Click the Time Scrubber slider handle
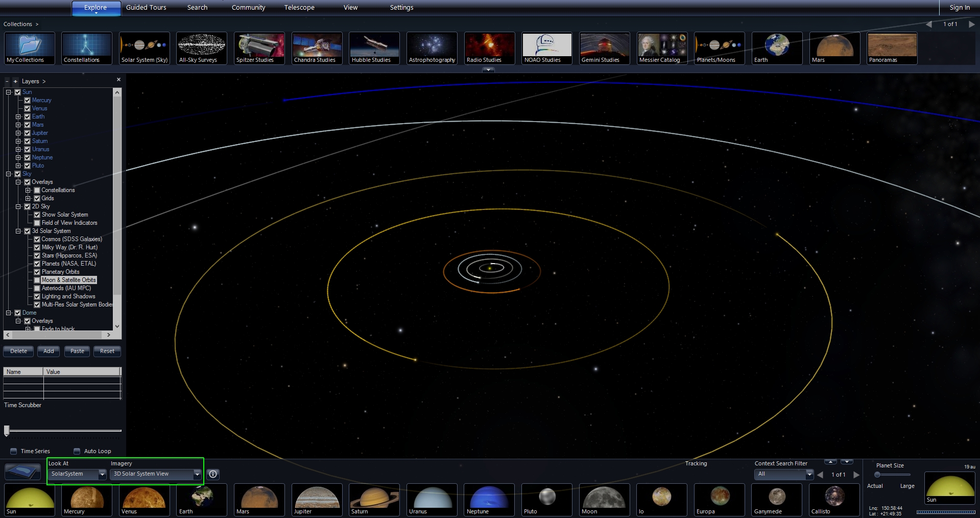This screenshot has height=518, width=980. [x=7, y=431]
